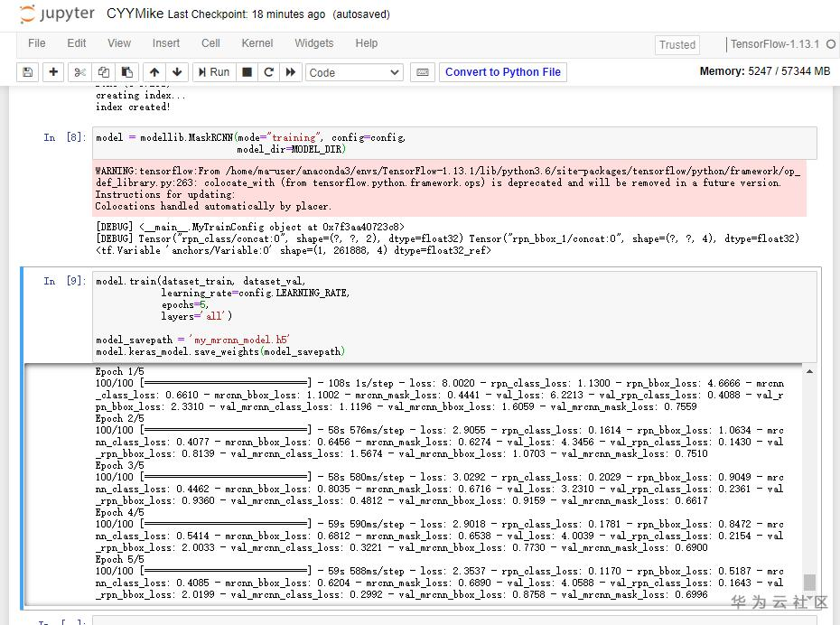The image size is (840, 625).
Task: Click the red TensorFlow warning output
Action: (449, 189)
